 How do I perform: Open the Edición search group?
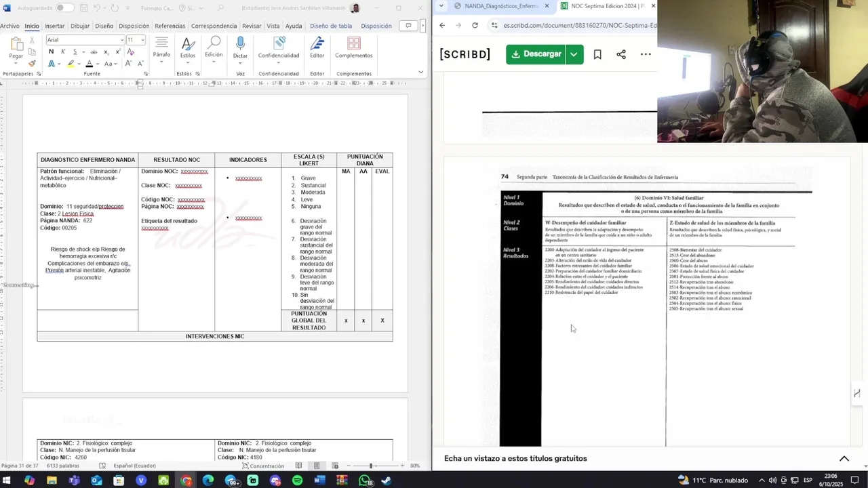click(x=214, y=49)
